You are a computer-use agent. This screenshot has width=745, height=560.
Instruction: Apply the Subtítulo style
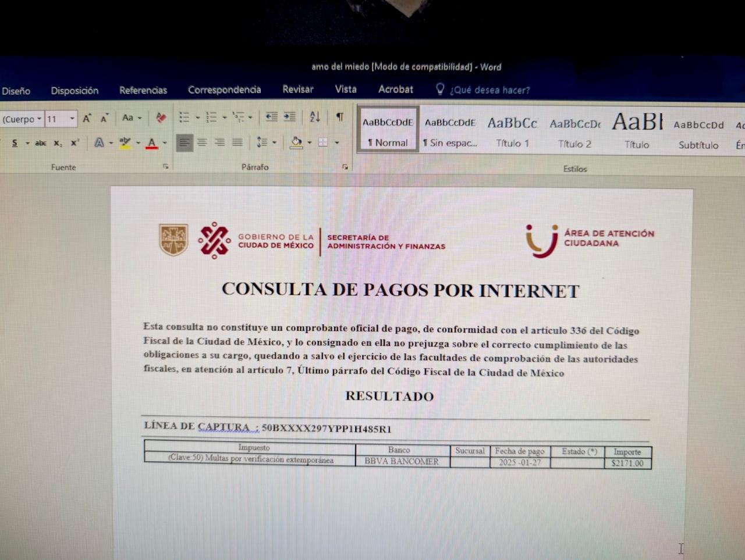[x=698, y=133]
